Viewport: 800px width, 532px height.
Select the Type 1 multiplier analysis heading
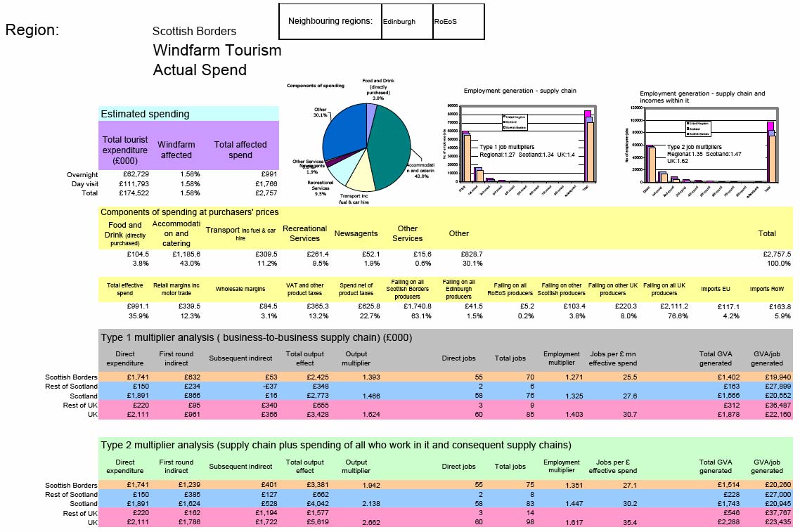point(256,337)
